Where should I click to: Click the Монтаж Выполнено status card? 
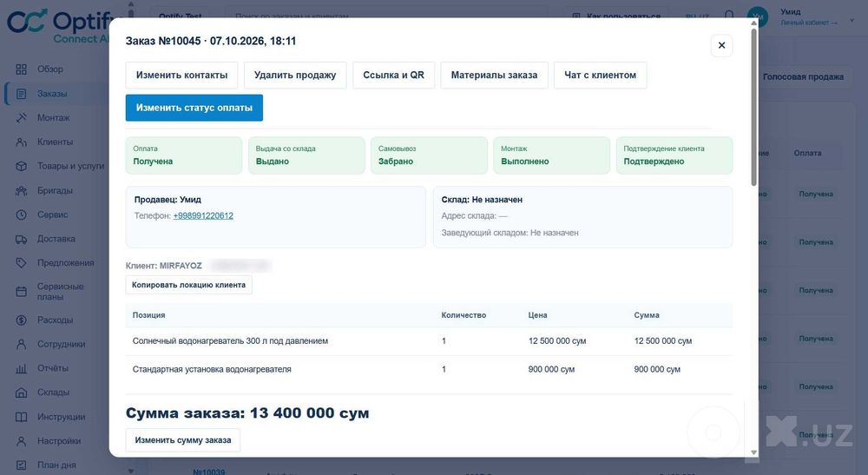point(552,155)
